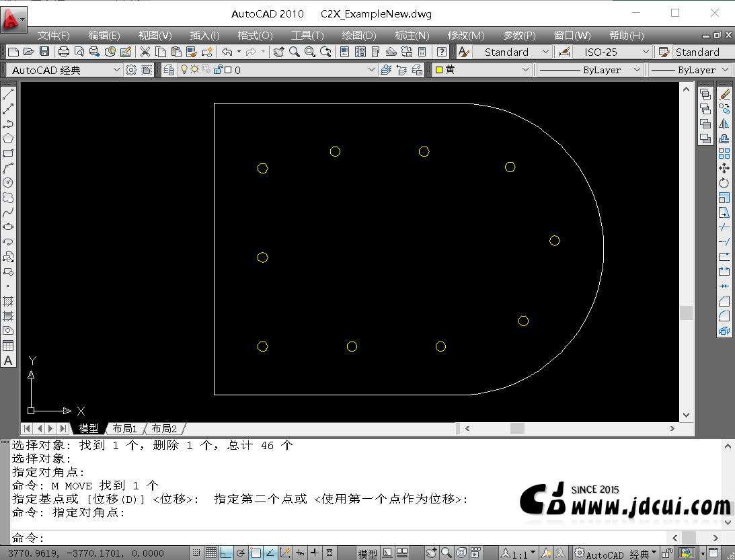Click the 命令 command input line
Screen dimensions: 735x560
(338, 537)
